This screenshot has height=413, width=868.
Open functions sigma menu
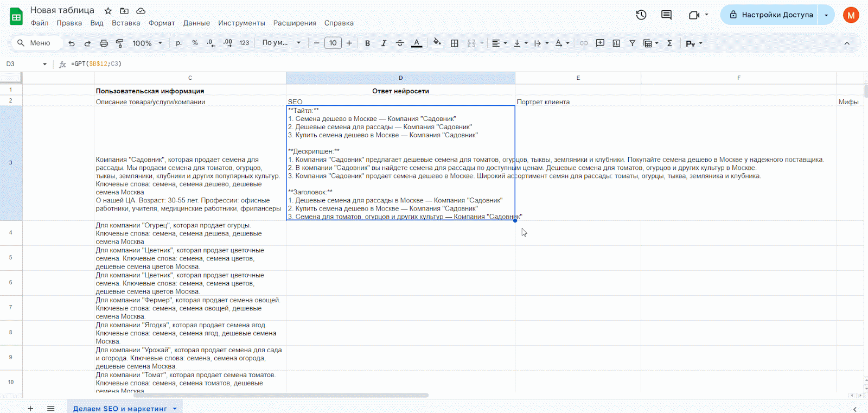coord(669,43)
